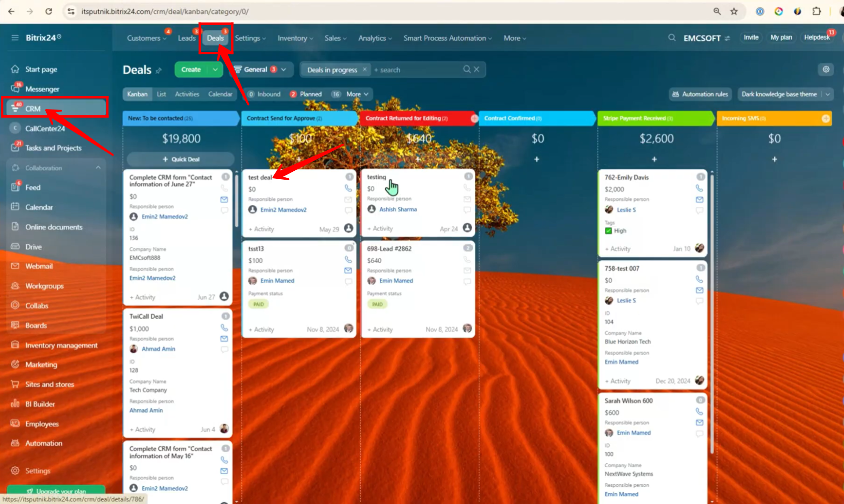
Task: Toggle the Planned activity counter filter
Action: click(x=306, y=94)
